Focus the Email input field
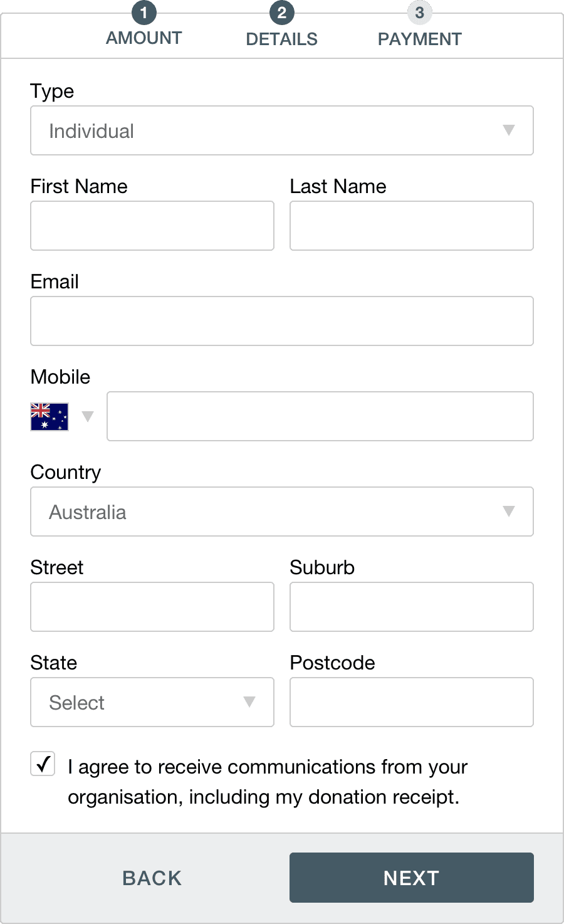The image size is (564, 924). click(281, 321)
